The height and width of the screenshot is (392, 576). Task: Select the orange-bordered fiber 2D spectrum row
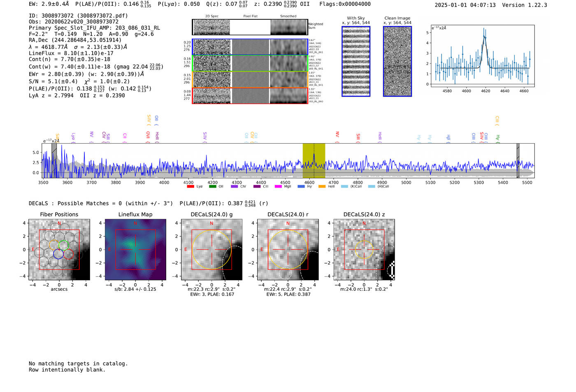click(250, 79)
